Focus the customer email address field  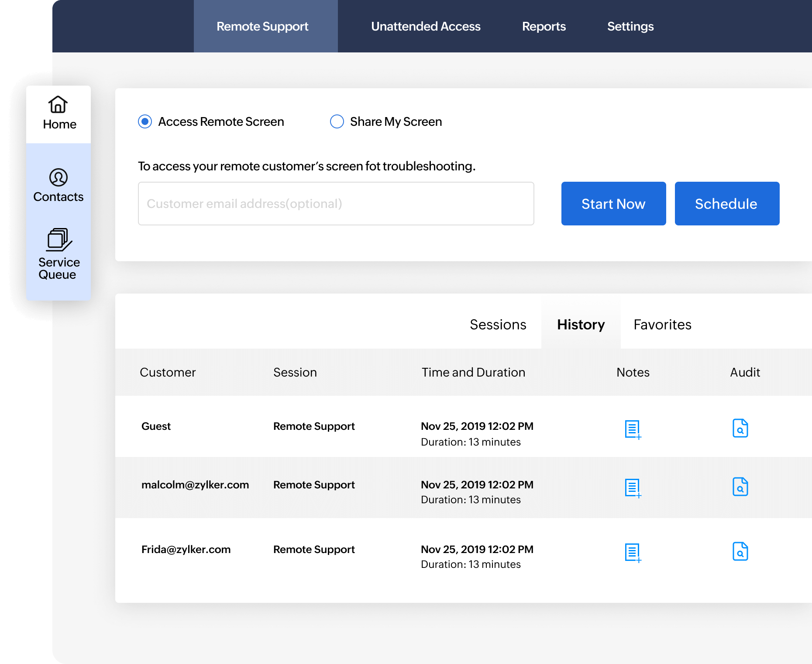click(336, 204)
